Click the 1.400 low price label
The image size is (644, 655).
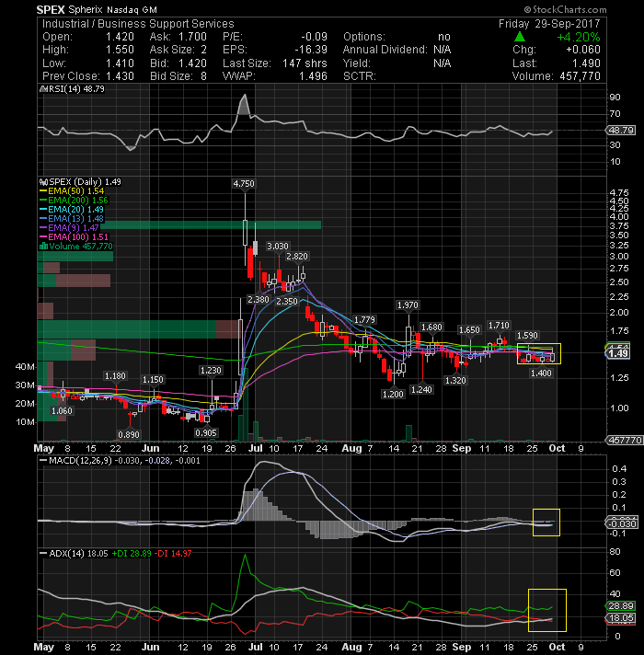pyautogui.click(x=541, y=373)
